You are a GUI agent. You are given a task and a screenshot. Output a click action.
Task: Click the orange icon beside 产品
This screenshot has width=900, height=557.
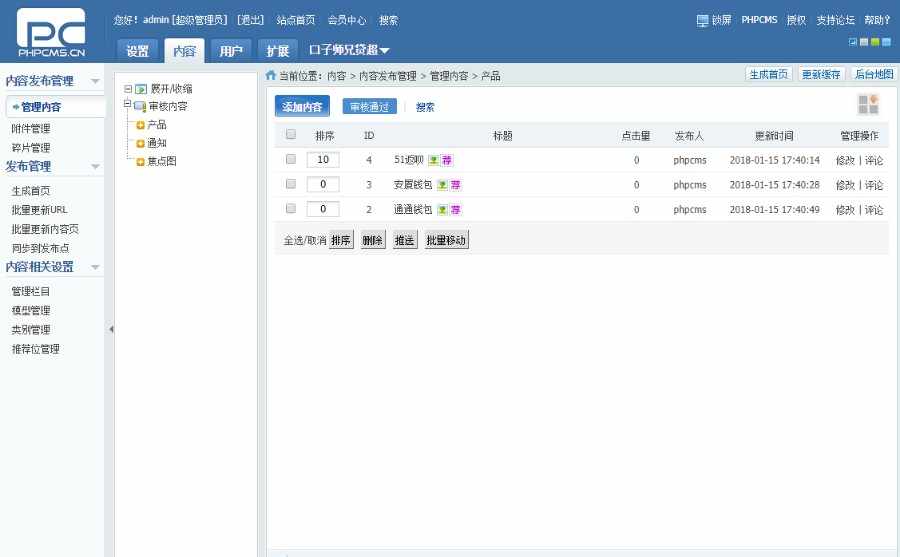(141, 125)
